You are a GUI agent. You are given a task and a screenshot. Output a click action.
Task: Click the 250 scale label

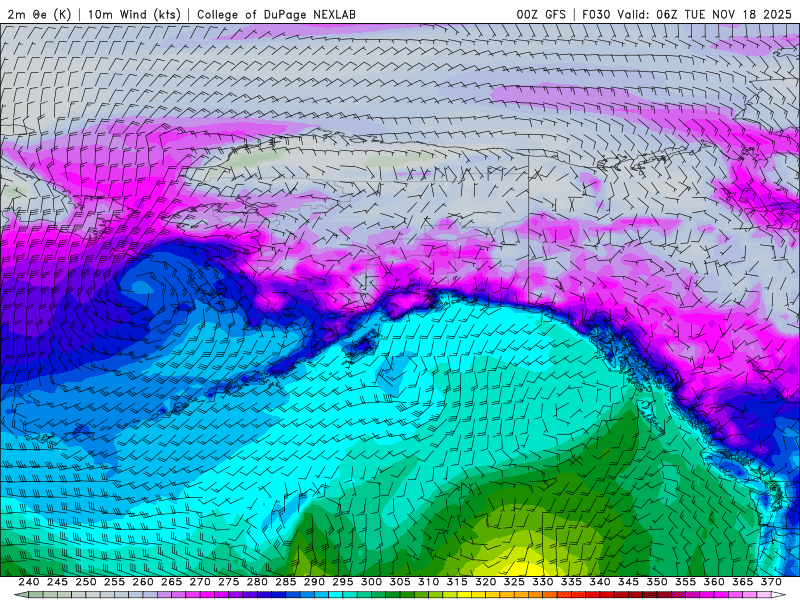click(x=86, y=582)
